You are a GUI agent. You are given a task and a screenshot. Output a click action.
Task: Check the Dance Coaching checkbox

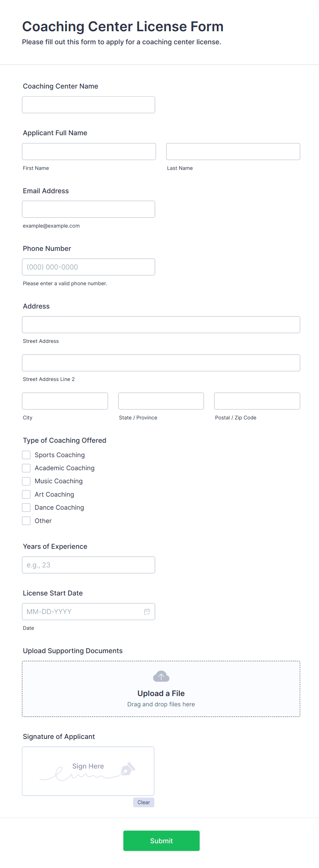[26, 507]
